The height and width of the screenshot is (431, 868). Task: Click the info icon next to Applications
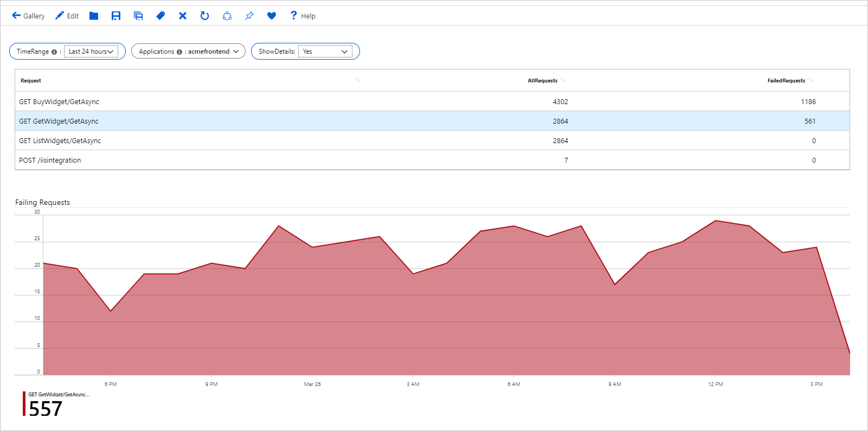tap(179, 52)
